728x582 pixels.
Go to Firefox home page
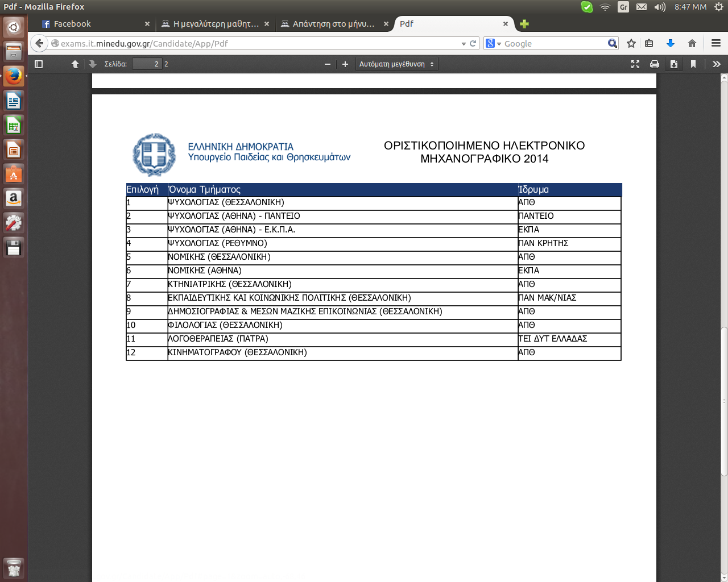point(692,43)
